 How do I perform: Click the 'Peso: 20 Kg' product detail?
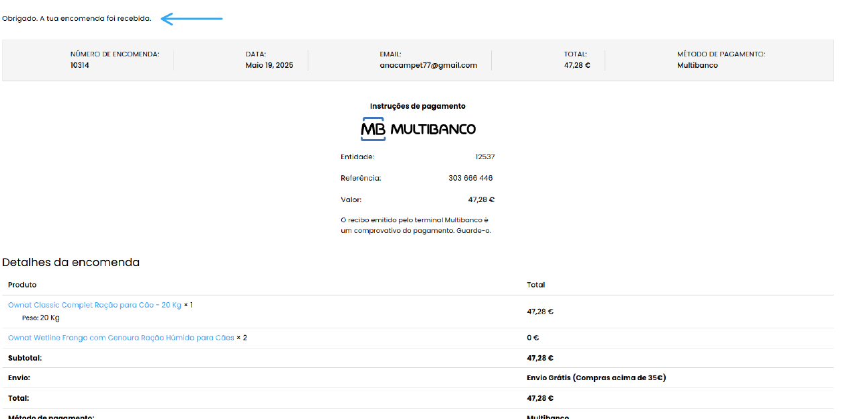point(40,318)
